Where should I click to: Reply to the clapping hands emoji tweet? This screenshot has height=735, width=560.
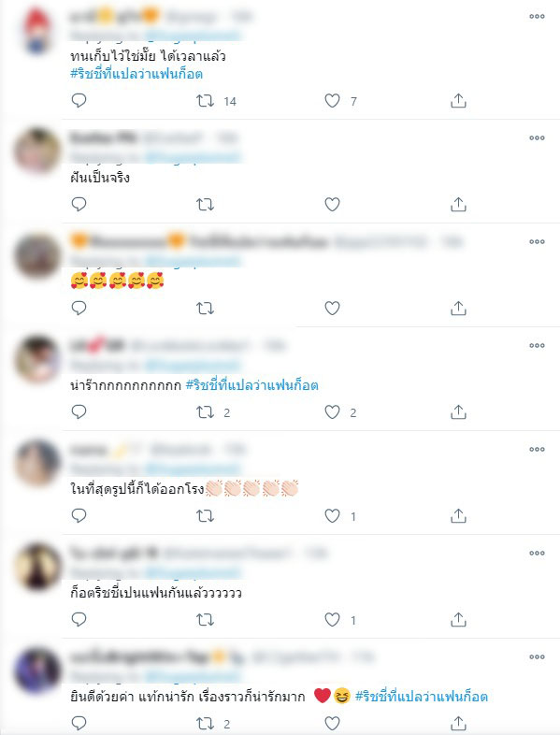pos(79,516)
